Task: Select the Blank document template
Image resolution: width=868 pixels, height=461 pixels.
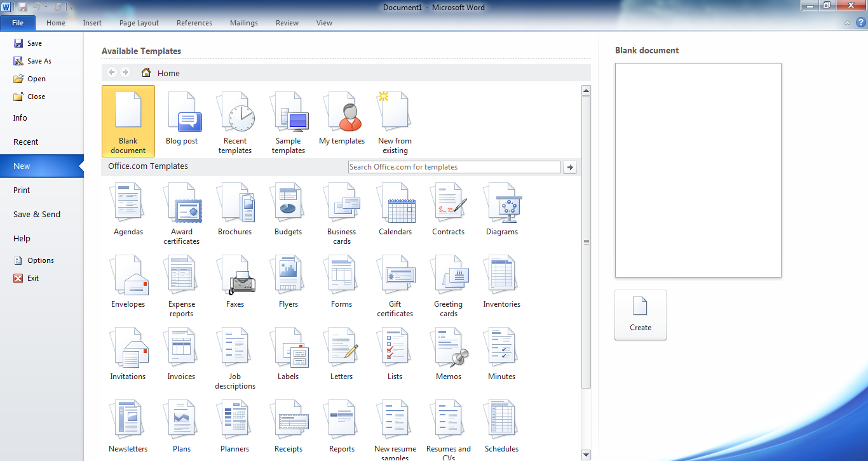Action: (128, 121)
